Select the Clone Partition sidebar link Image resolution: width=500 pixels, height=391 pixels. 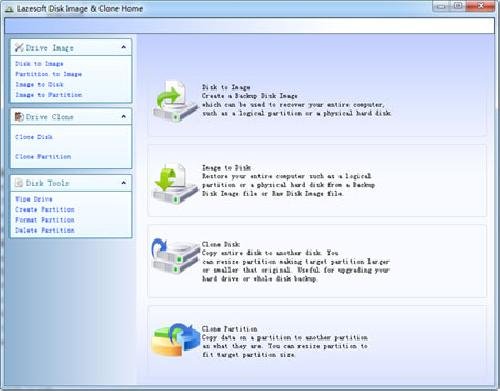pyautogui.click(x=43, y=156)
